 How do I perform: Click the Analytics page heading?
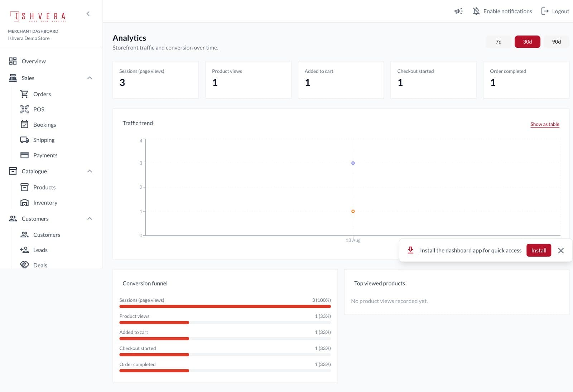(x=129, y=38)
